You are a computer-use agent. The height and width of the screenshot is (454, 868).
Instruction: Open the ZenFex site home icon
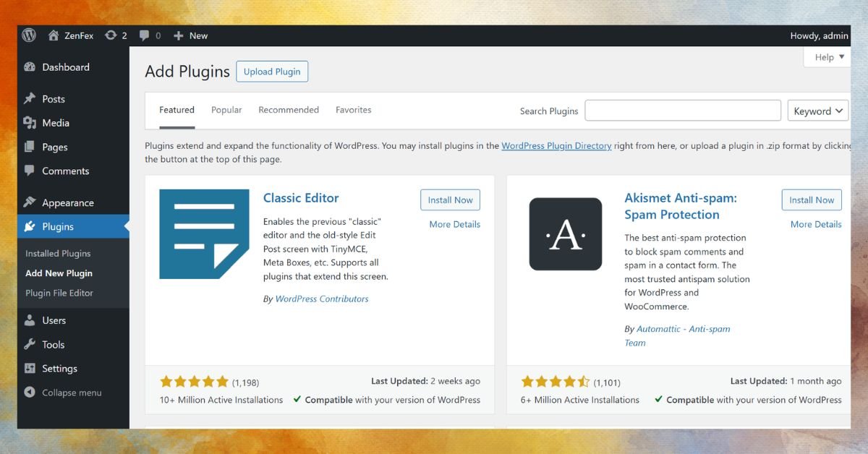click(x=54, y=35)
